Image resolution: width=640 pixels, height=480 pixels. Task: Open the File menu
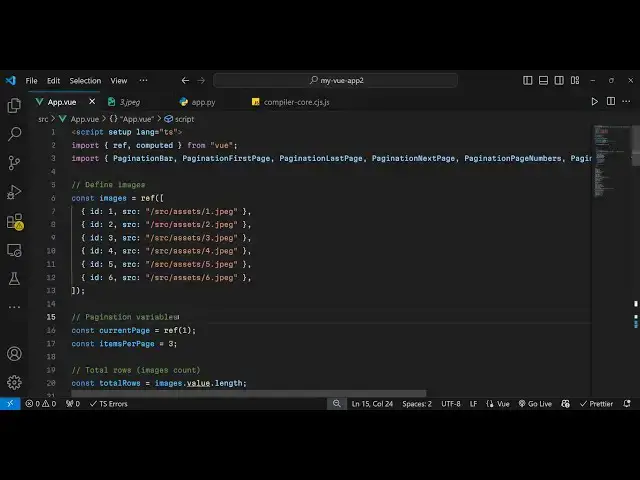[31, 81]
